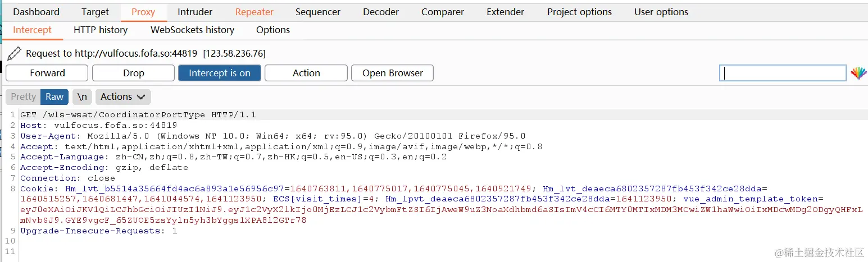Click the pencil edit icon beside Request to
868x262 pixels.
(x=14, y=53)
